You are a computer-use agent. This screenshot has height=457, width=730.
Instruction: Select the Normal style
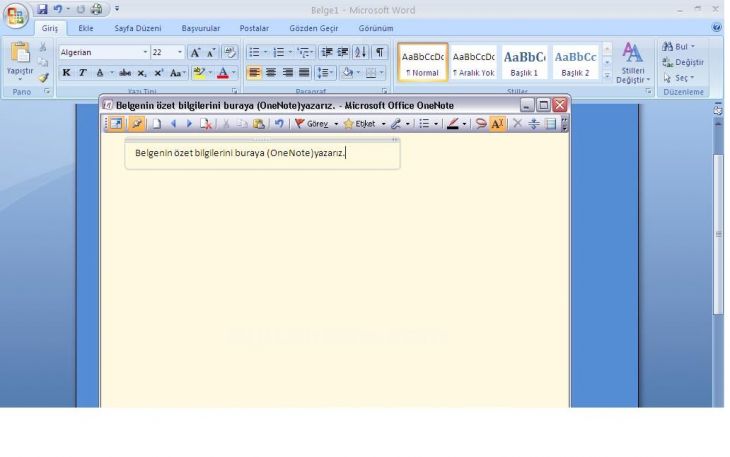coord(423,62)
